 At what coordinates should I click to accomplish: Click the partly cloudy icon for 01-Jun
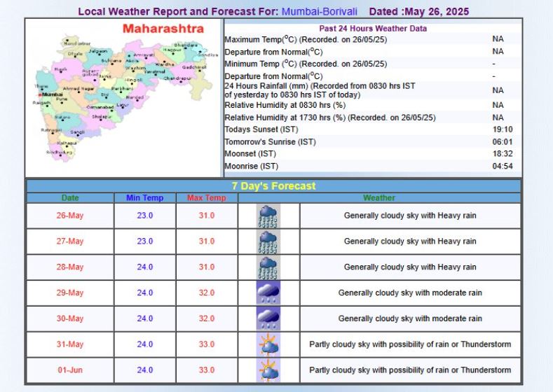(x=268, y=370)
